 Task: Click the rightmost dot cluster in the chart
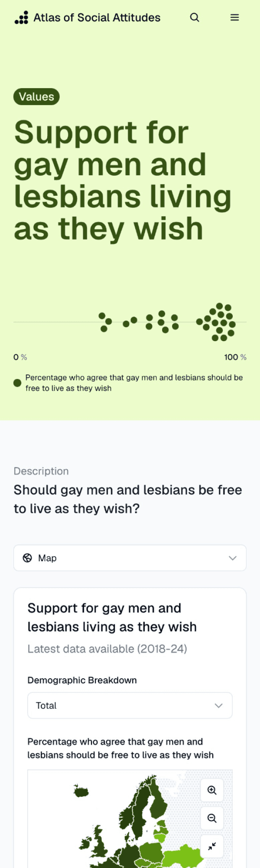[216, 322]
